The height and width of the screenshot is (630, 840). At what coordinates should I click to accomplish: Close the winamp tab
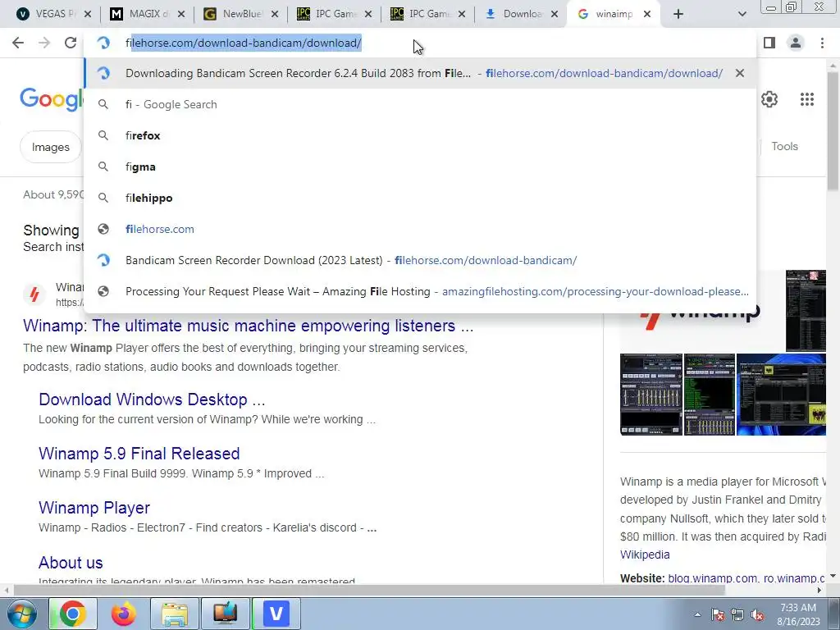click(647, 14)
